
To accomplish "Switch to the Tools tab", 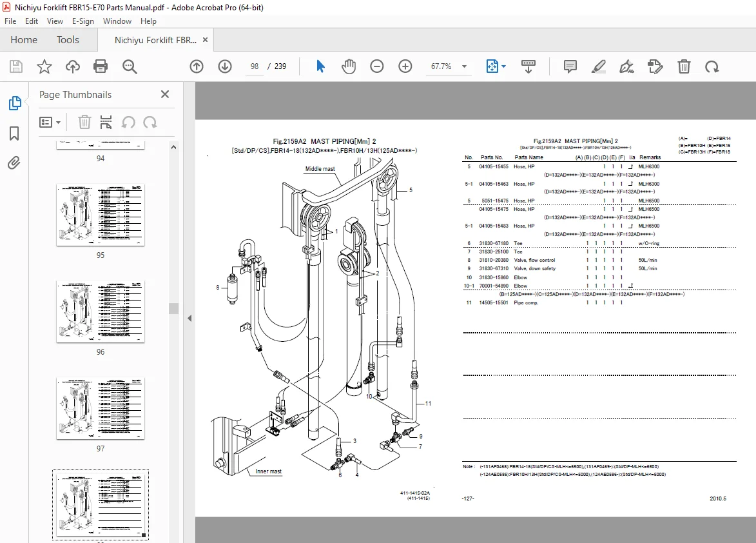I will point(68,40).
